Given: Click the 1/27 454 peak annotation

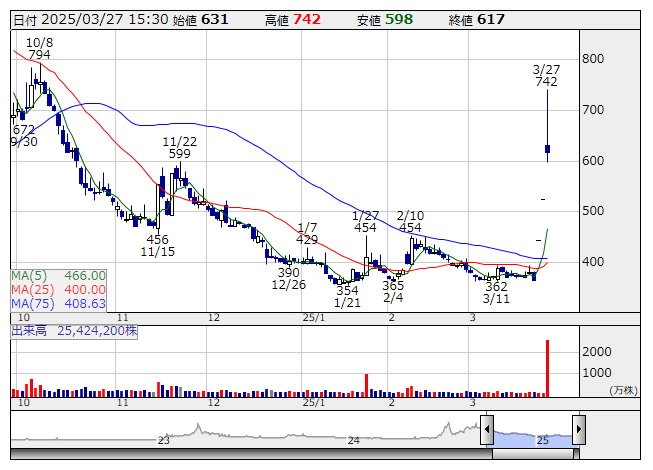Looking at the screenshot, I should pos(365,221).
